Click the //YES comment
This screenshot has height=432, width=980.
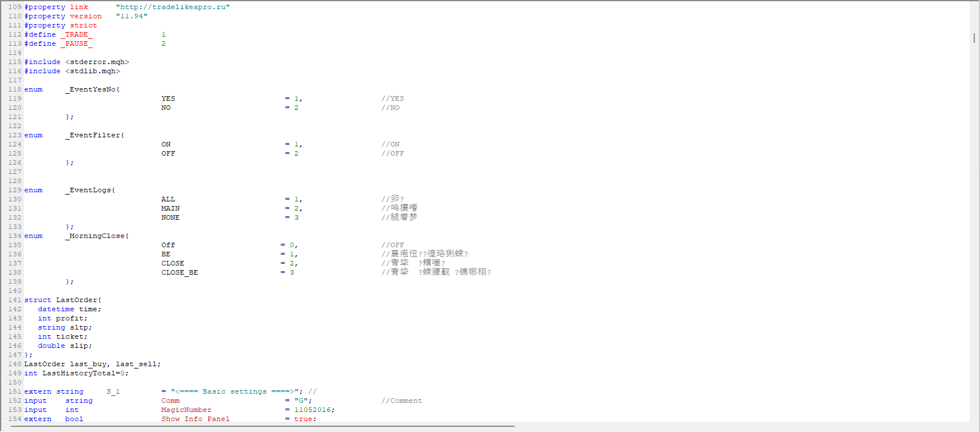[393, 98]
